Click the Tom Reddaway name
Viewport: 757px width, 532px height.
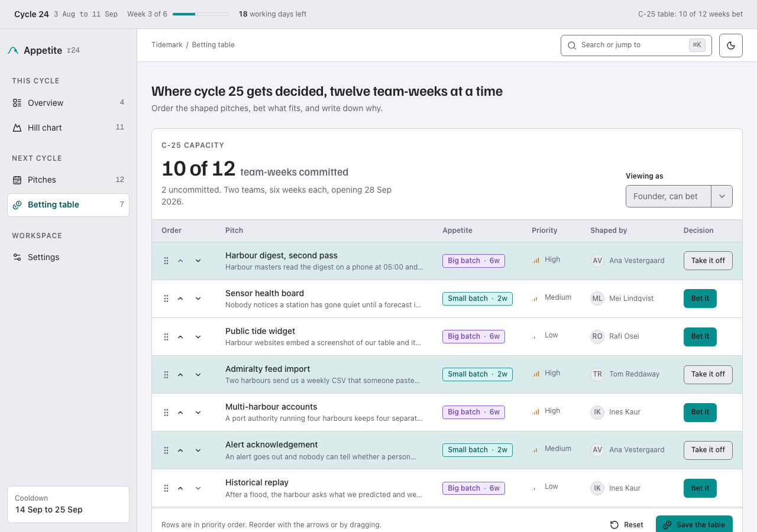click(x=634, y=374)
